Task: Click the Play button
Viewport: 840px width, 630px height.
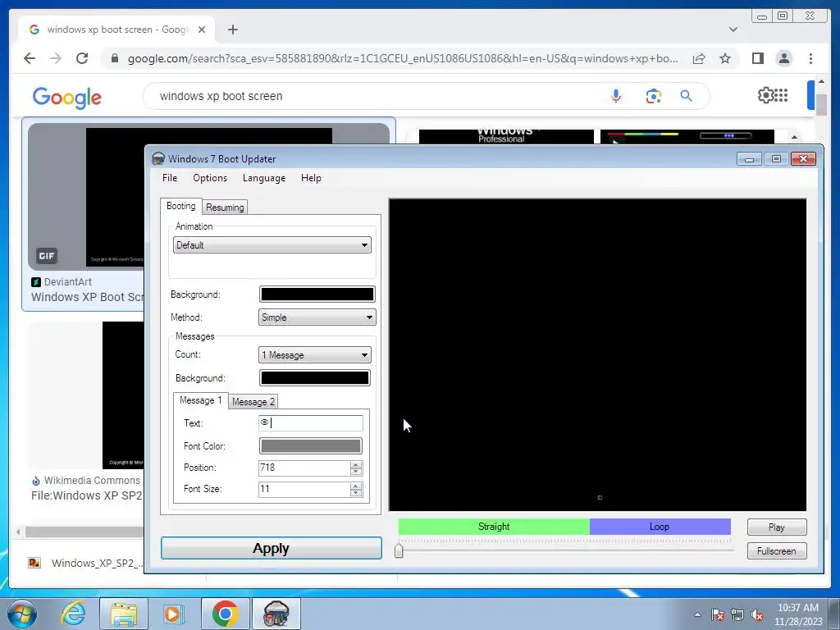Action: tap(777, 527)
